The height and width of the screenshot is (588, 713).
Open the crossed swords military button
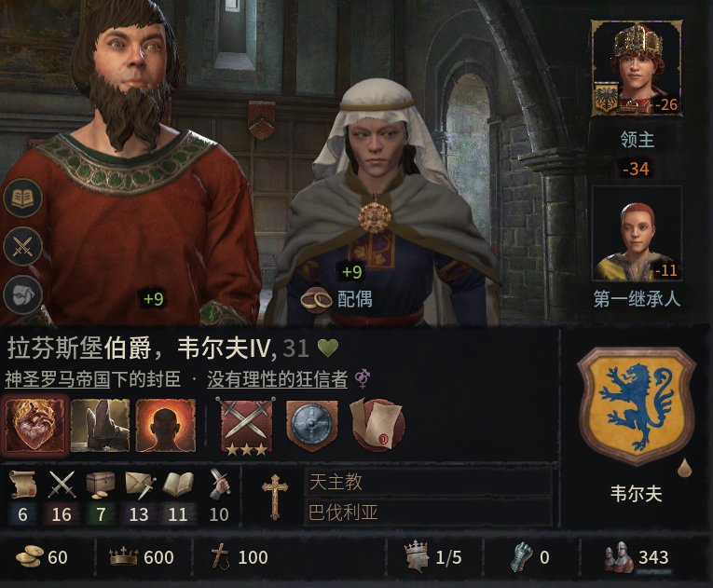[22, 247]
